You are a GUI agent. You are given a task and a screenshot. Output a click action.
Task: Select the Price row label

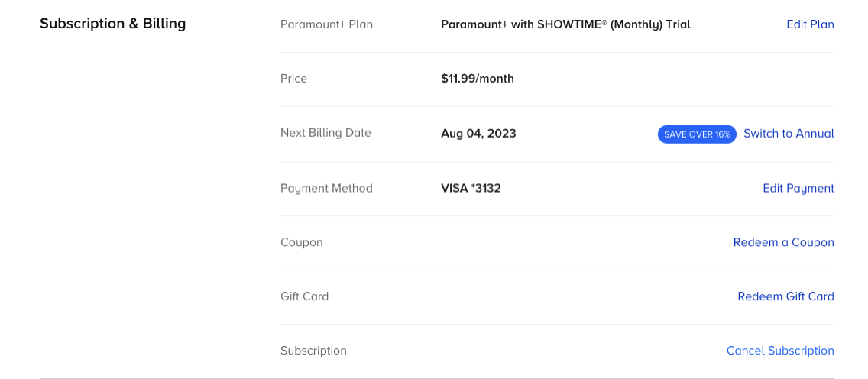293,79
